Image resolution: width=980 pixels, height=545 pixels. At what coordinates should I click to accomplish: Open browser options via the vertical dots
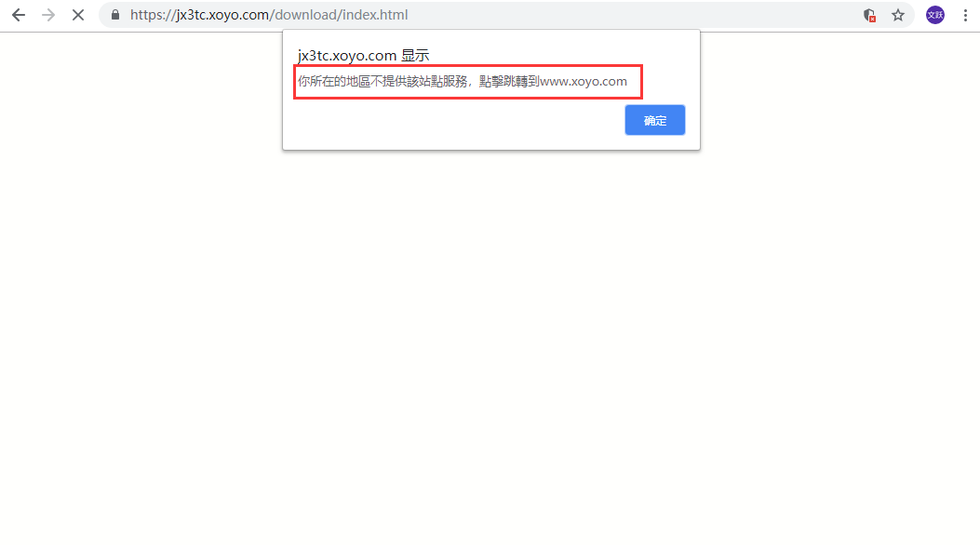pyautogui.click(x=965, y=15)
